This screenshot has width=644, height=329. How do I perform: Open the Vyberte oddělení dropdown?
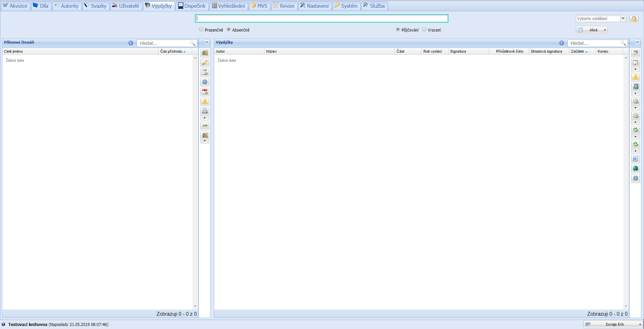tap(623, 19)
